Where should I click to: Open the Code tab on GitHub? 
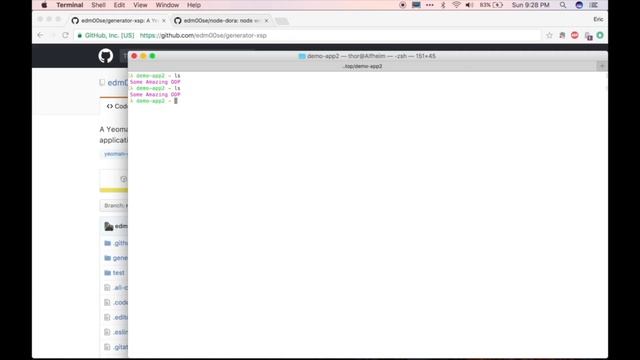[117, 106]
